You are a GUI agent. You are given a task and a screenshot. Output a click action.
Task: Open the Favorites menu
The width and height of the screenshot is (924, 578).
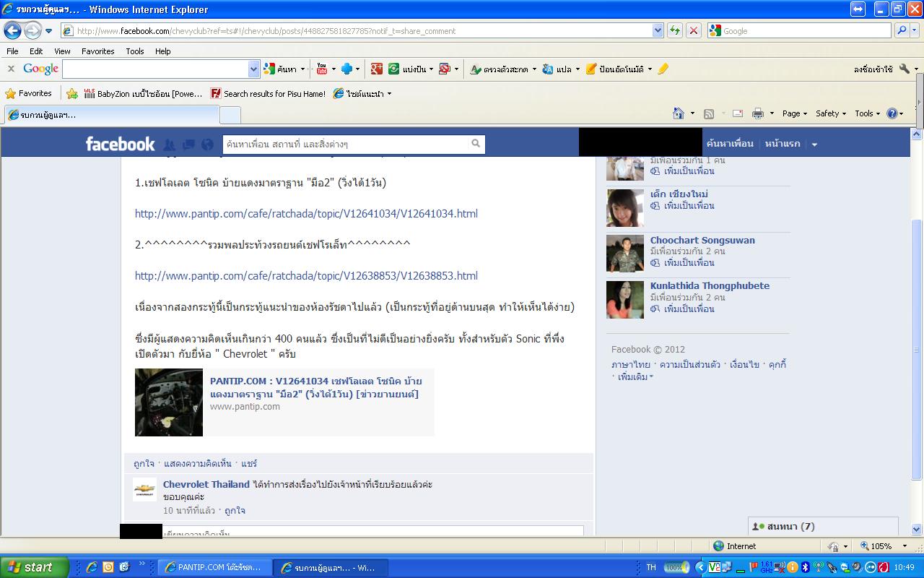(x=97, y=51)
